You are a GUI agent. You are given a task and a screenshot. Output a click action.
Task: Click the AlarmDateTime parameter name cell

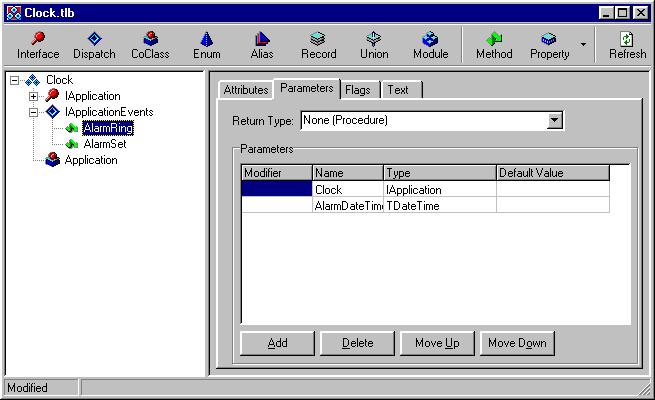coord(347,205)
